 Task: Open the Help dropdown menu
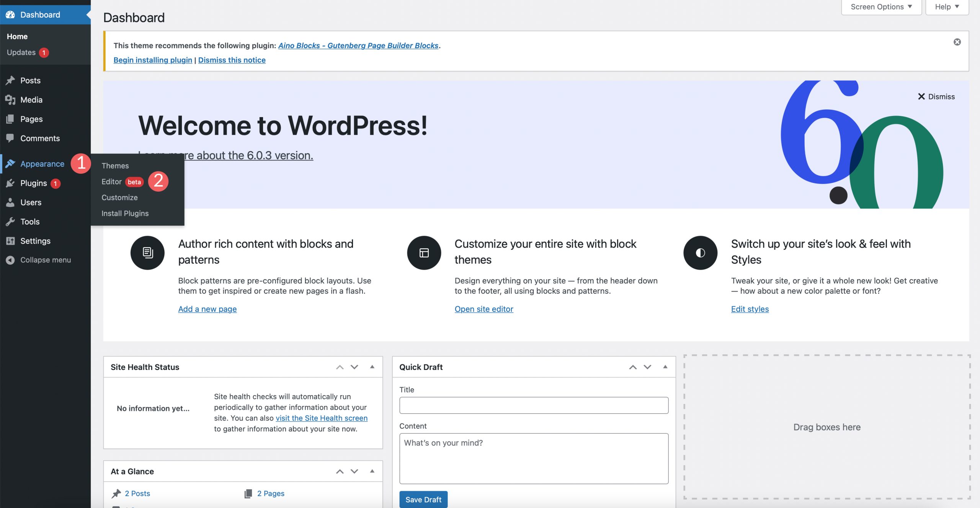[x=946, y=7]
